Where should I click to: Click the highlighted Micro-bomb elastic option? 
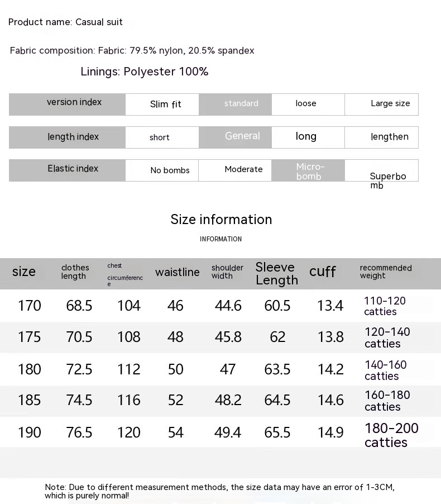pos(309,171)
